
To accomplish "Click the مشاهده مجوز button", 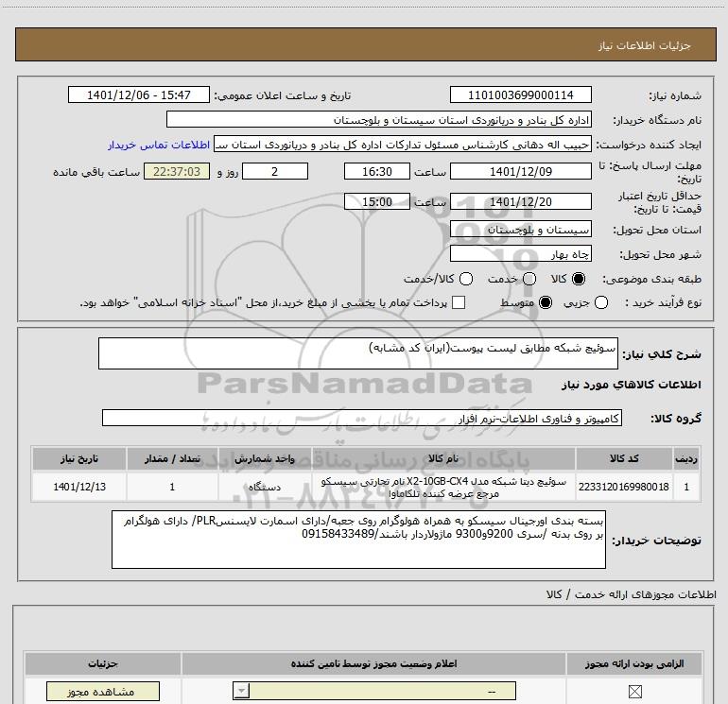I will pyautogui.click(x=103, y=692).
